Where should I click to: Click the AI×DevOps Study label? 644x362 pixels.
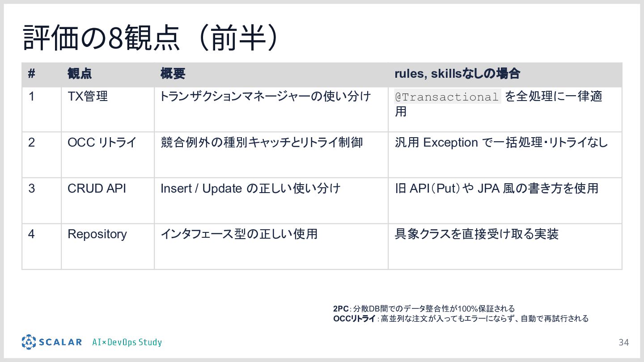pyautogui.click(x=127, y=342)
